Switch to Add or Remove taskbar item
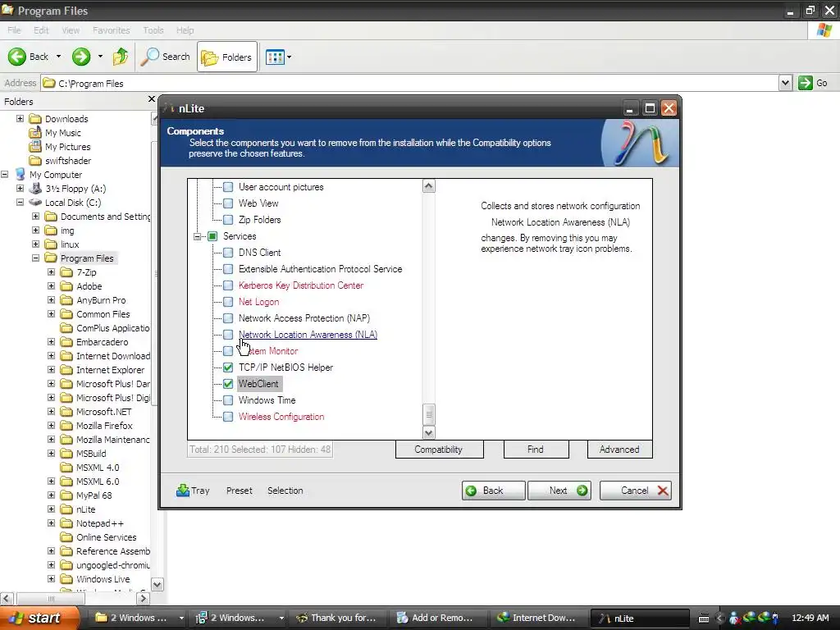The height and width of the screenshot is (630, 840). pyautogui.click(x=435, y=618)
